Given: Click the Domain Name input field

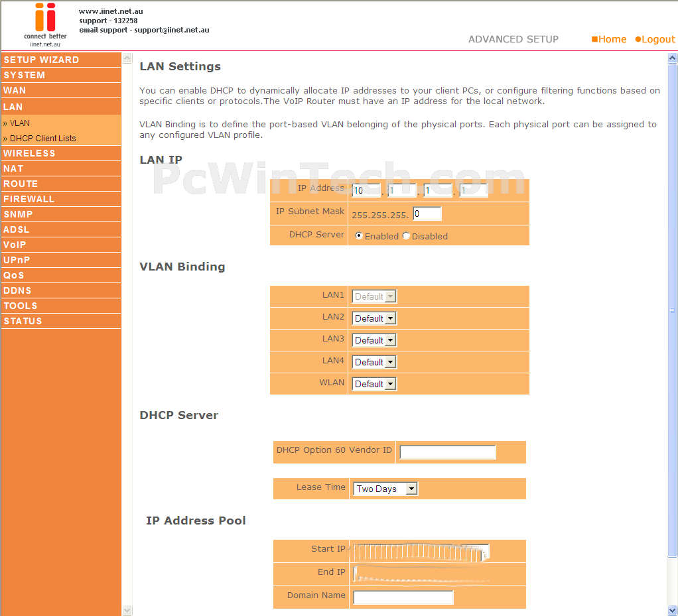Looking at the screenshot, I should pyautogui.click(x=403, y=597).
